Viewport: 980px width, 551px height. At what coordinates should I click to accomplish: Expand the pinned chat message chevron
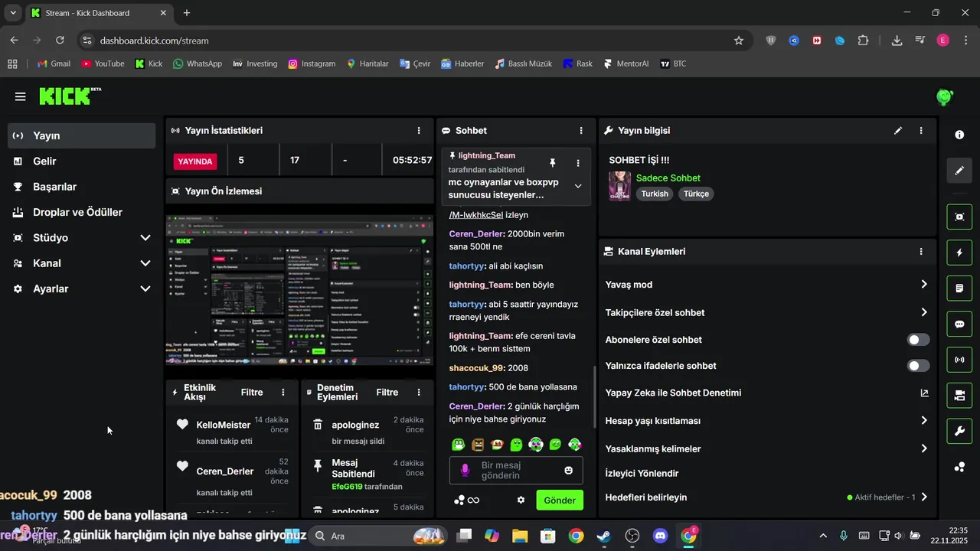[578, 186]
